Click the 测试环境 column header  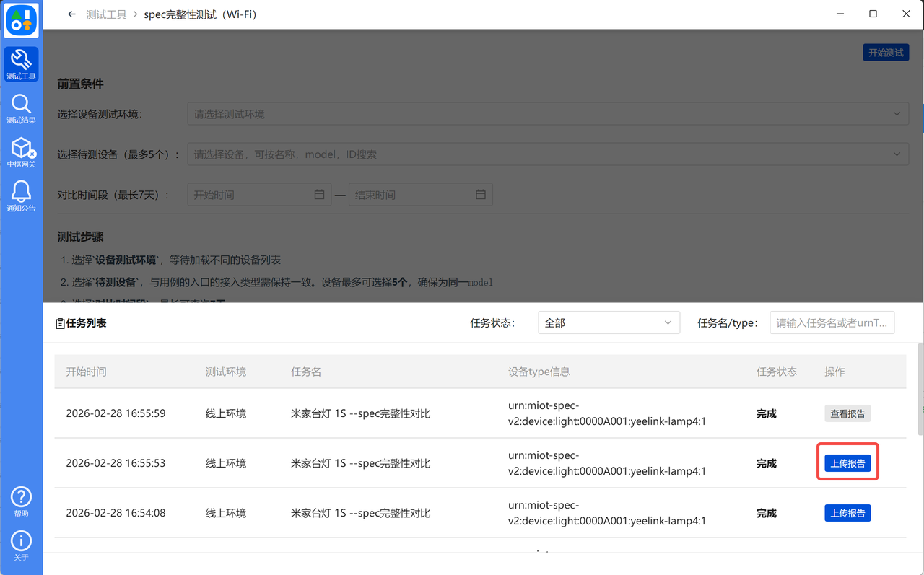[226, 372]
